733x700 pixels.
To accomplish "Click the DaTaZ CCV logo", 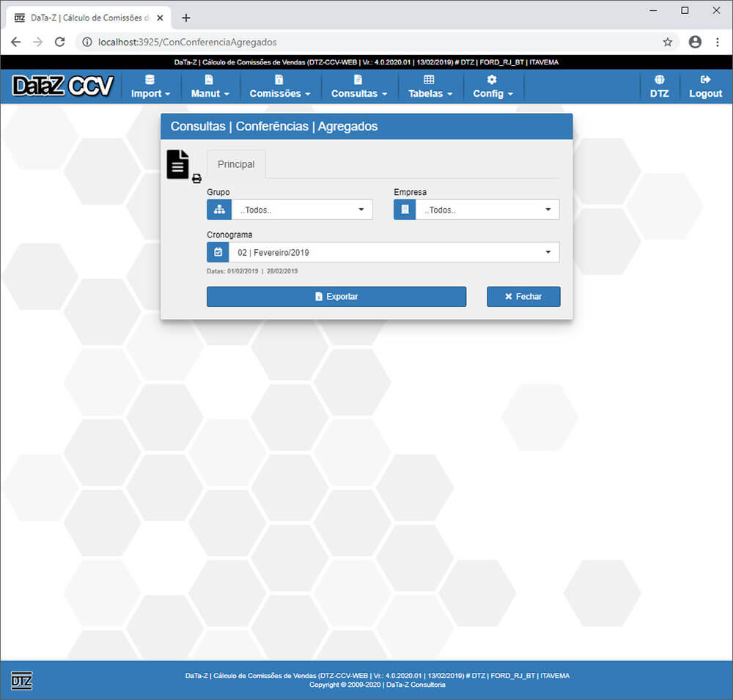I will click(63, 86).
